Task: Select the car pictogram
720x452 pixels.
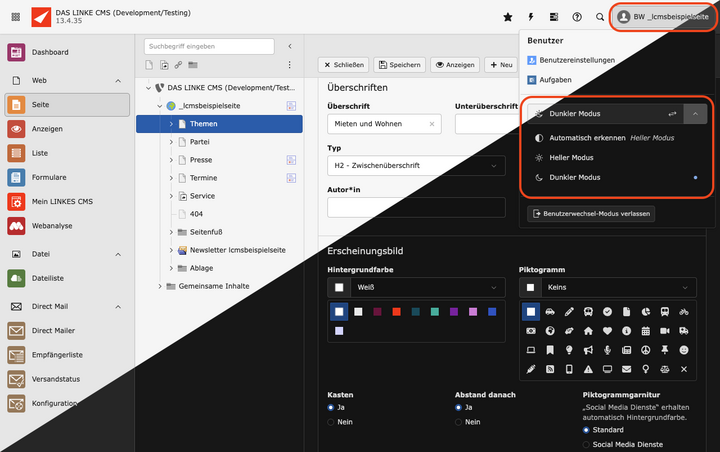Action: [550, 312]
